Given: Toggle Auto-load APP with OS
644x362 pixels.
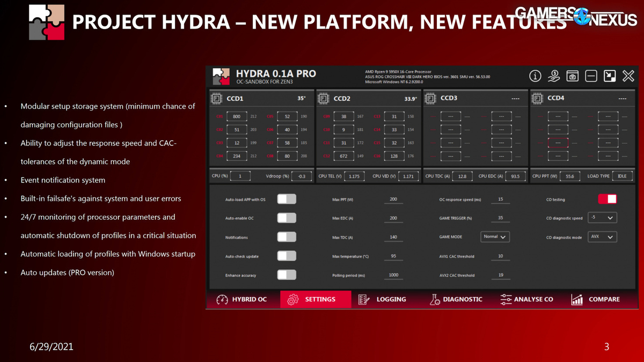Looking at the screenshot, I should 287,199.
